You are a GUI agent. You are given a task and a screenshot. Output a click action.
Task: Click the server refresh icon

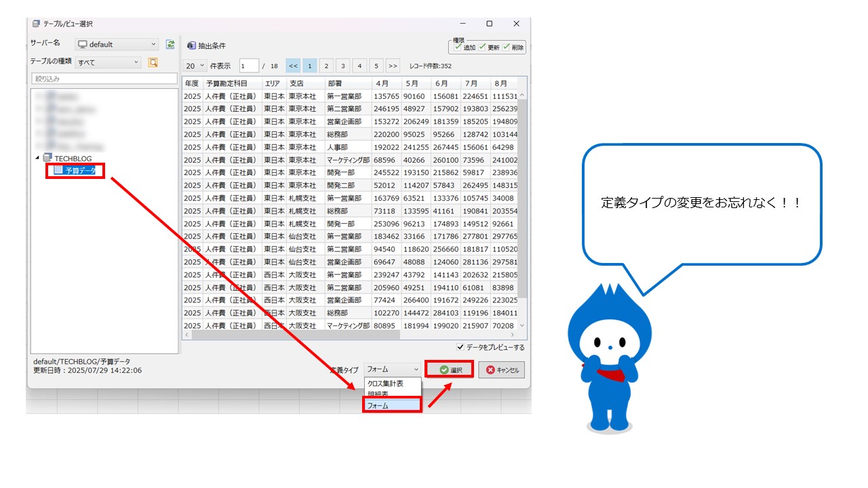(171, 45)
